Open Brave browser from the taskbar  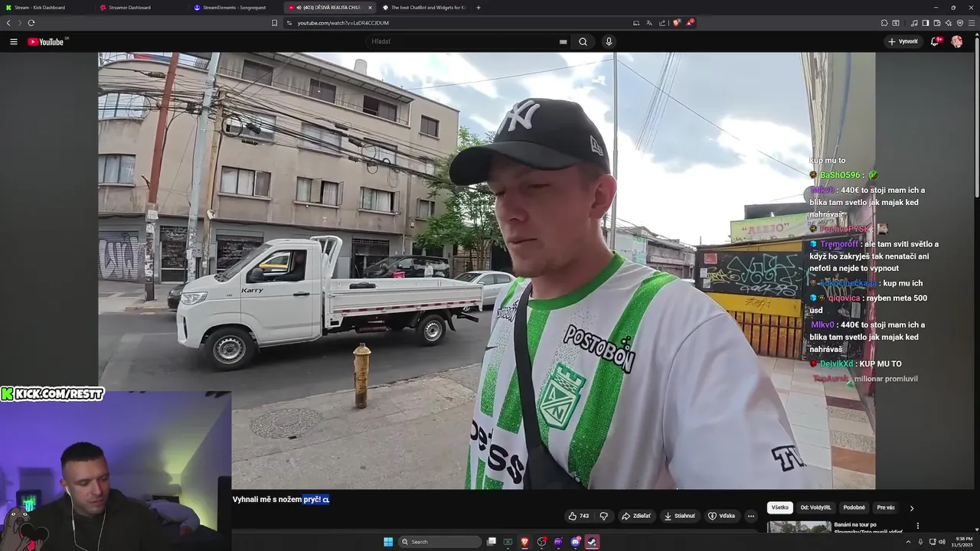coord(524,542)
